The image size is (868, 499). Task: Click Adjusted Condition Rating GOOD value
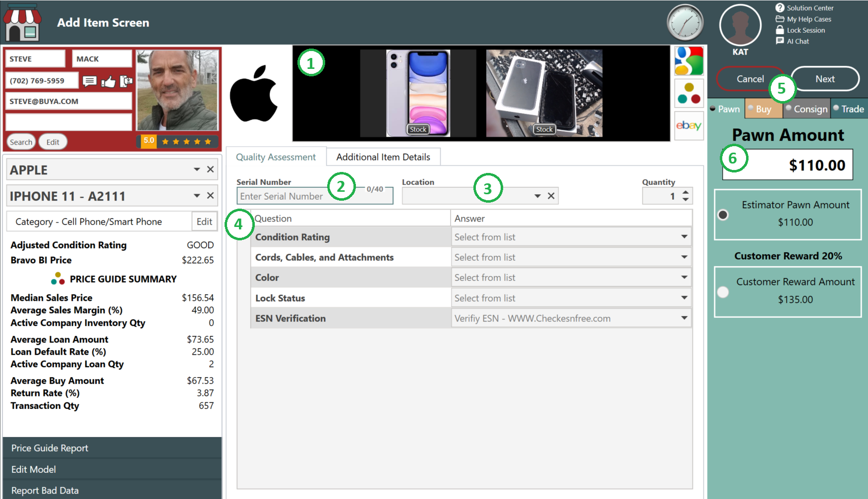(x=200, y=245)
